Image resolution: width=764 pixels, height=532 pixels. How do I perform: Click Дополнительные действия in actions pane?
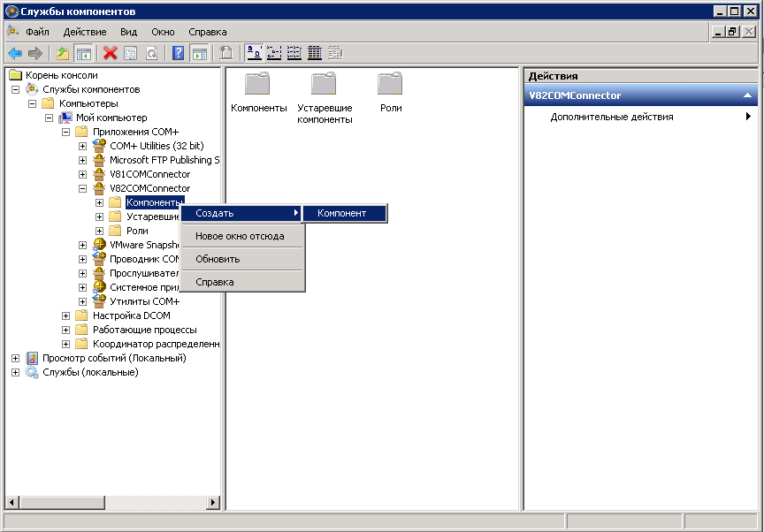(x=611, y=117)
